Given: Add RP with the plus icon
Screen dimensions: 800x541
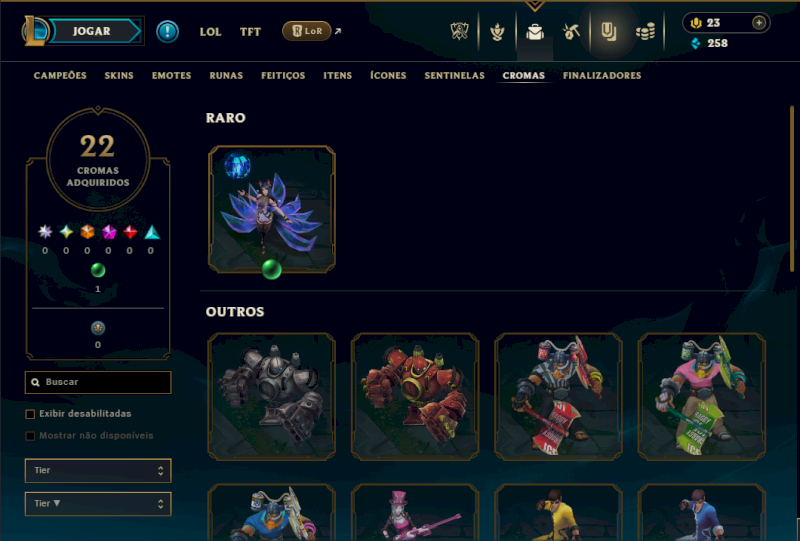Looking at the screenshot, I should (759, 23).
